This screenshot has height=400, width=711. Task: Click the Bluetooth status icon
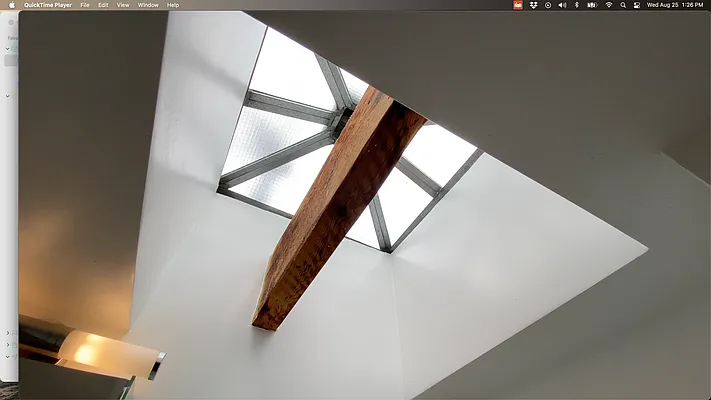click(576, 5)
